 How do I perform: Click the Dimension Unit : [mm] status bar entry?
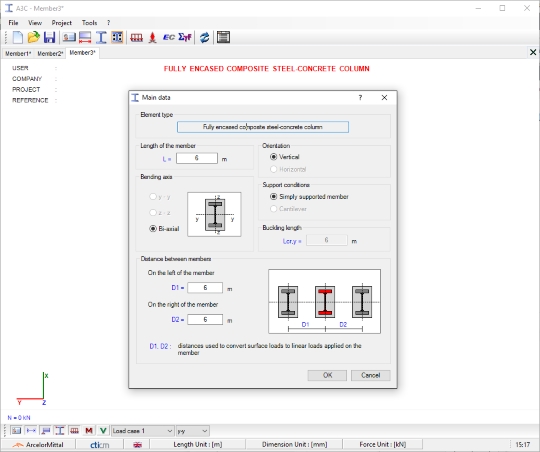(294, 444)
